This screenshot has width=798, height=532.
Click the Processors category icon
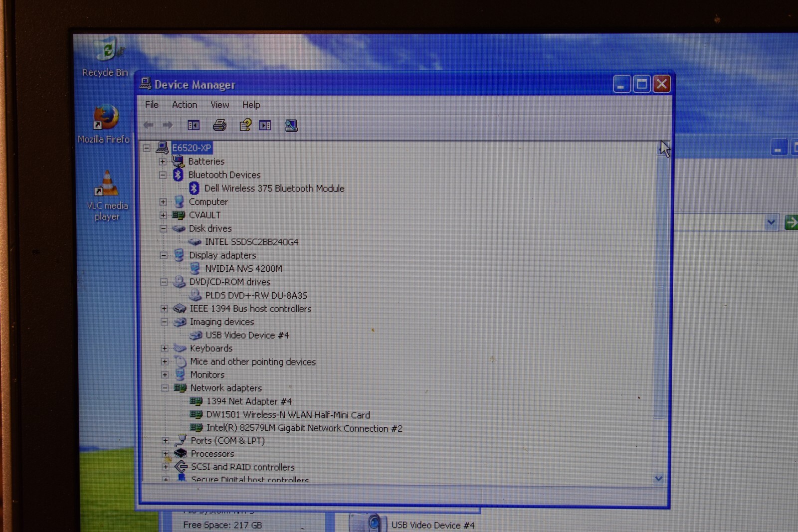tap(181, 453)
